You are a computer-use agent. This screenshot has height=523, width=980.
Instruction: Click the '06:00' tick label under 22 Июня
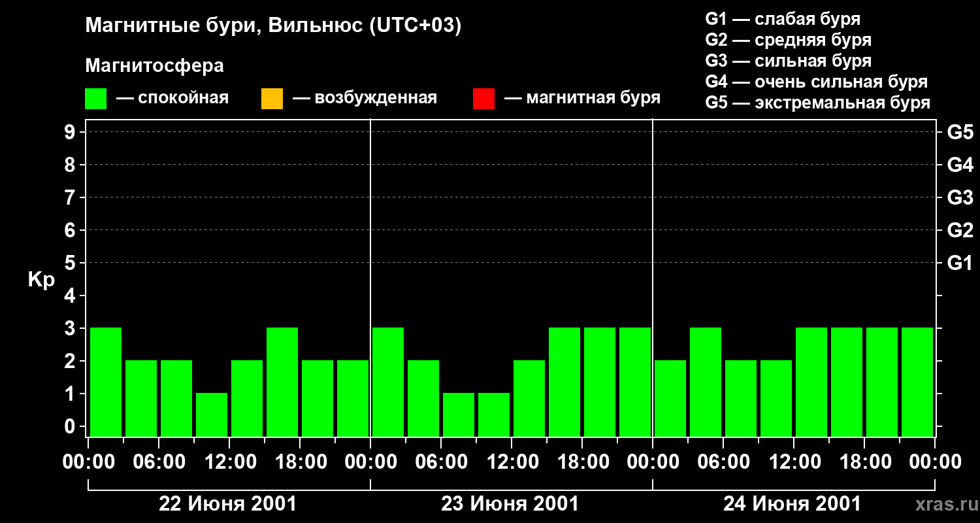pos(159,462)
